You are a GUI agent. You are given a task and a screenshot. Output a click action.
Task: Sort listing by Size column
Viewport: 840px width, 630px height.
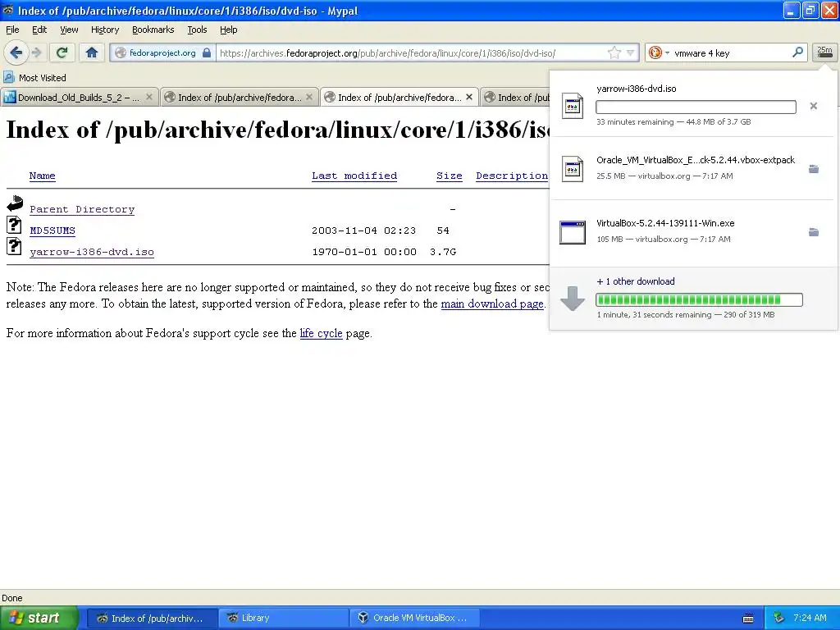tap(449, 176)
